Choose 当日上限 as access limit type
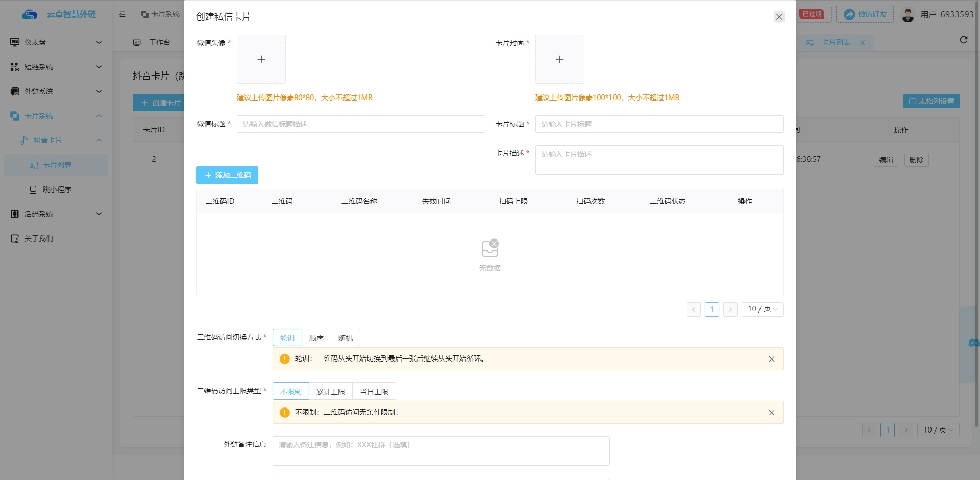The image size is (980, 480). point(374,392)
